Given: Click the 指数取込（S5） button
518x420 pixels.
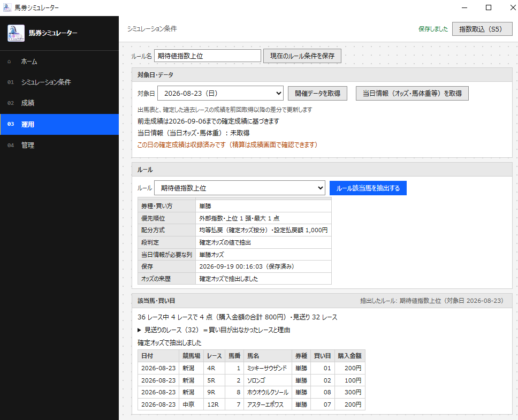Looking at the screenshot, I should coord(482,29).
